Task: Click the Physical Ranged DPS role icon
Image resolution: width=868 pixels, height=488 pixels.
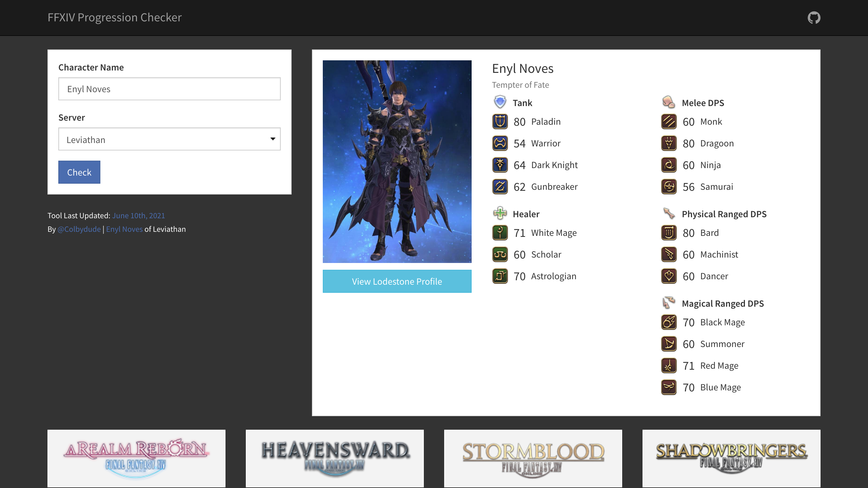Action: pos(669,213)
